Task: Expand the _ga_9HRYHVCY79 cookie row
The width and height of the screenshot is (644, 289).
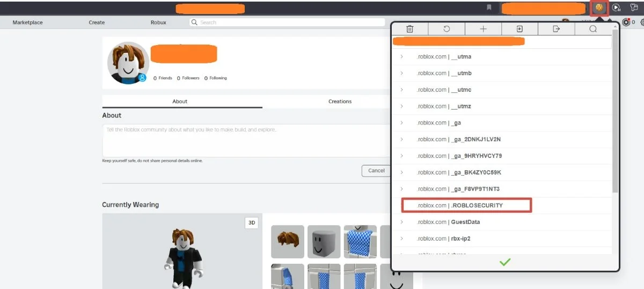Action: 401,156
